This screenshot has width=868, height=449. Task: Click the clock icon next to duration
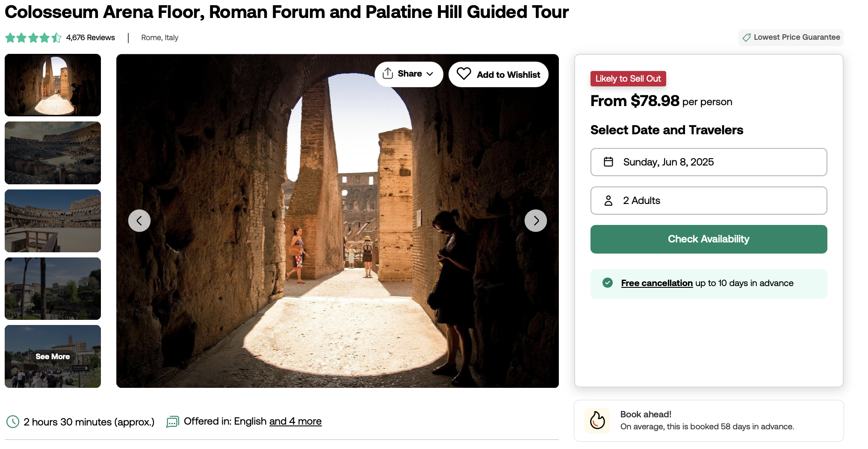point(13,422)
